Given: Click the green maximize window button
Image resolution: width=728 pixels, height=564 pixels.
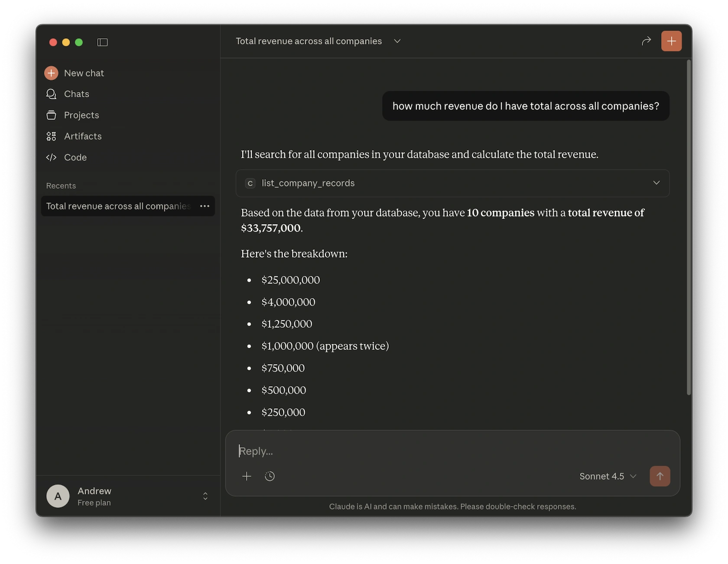Looking at the screenshot, I should click(79, 42).
